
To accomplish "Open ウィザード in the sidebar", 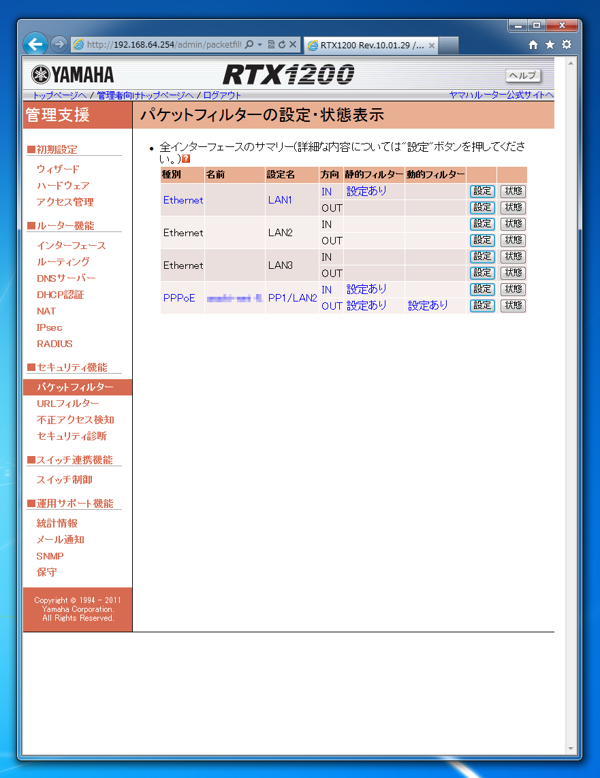I will (58, 169).
